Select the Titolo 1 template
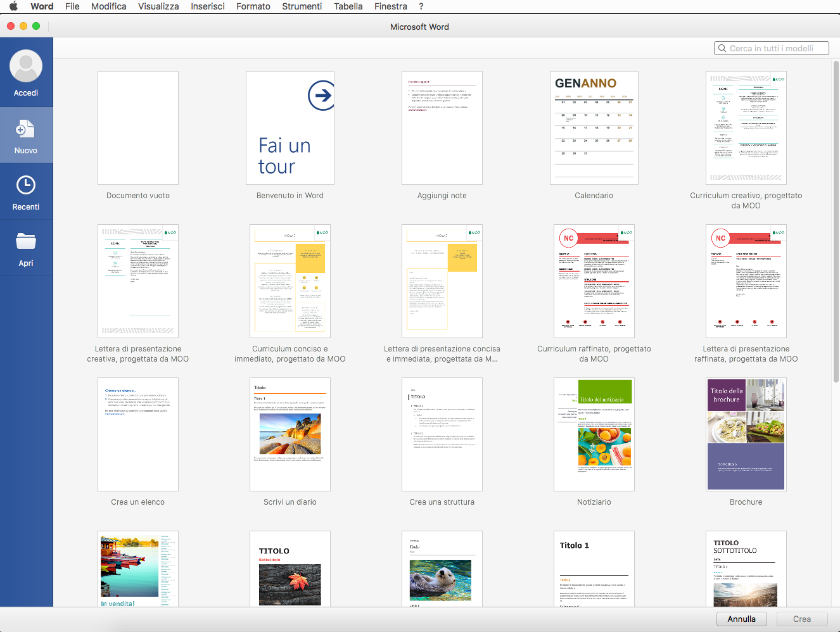 594,569
